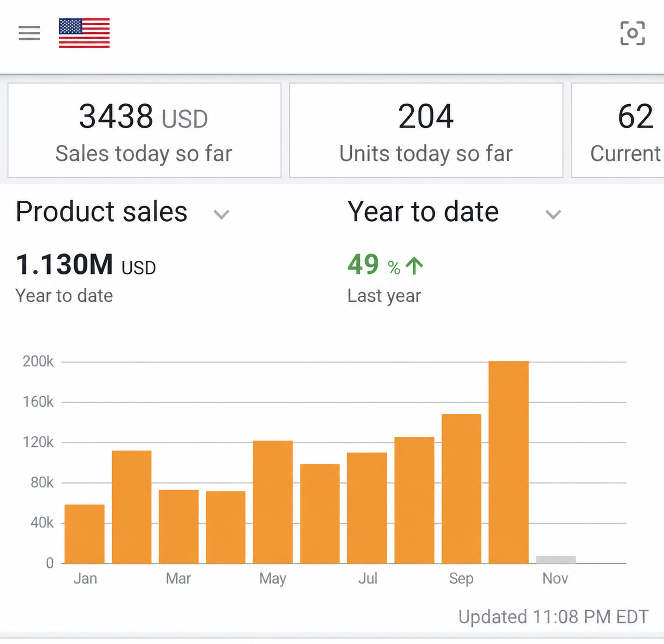Viewport: 664px width, 644px height.
Task: Select the partially visible Current card
Action: point(618,130)
